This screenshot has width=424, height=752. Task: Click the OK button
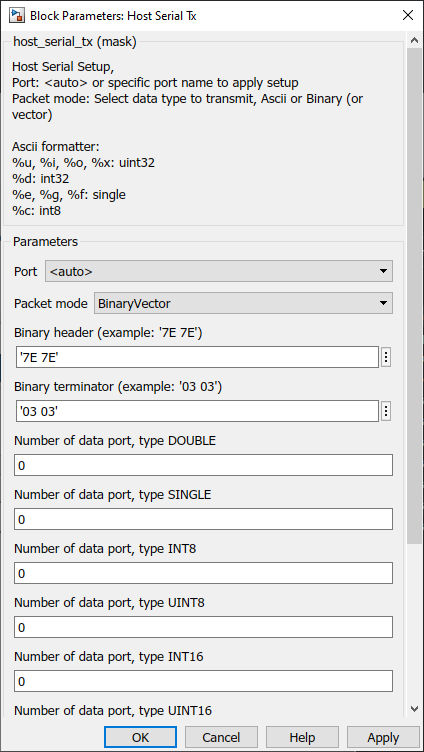140,738
